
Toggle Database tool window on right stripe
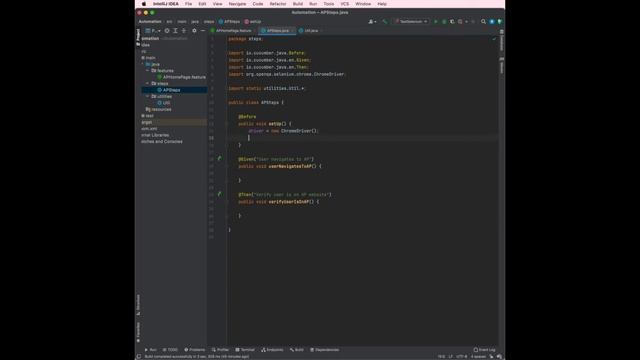tap(502, 41)
